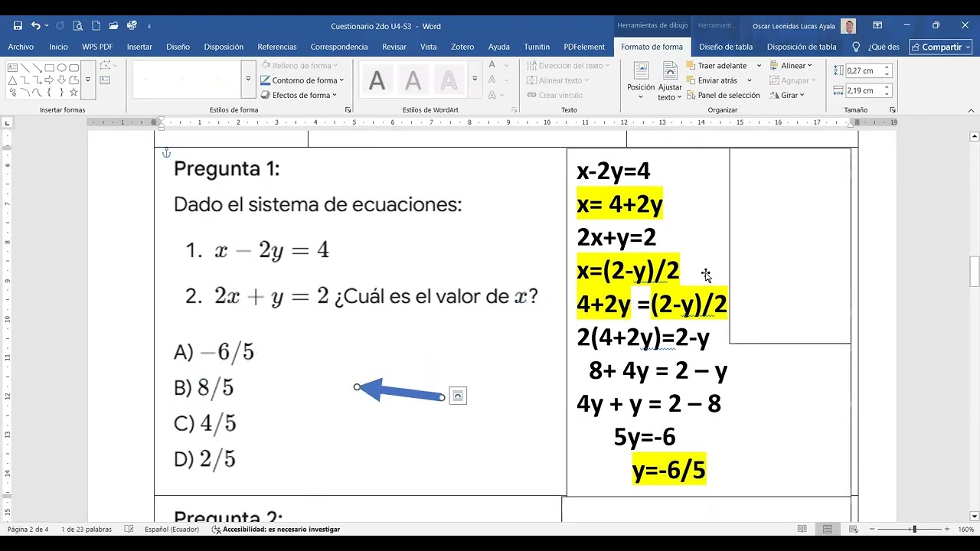
Task: Open the Ajustar texto menu
Action: point(670,81)
